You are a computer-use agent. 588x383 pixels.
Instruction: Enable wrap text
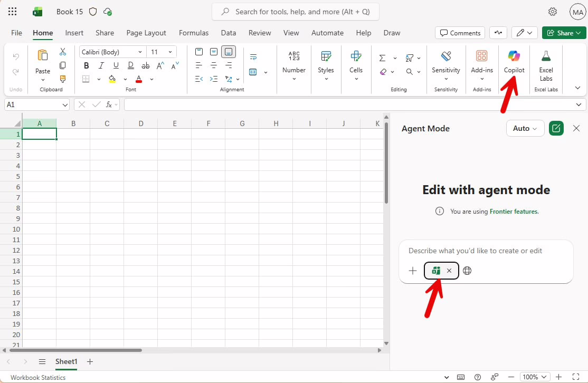253,56
